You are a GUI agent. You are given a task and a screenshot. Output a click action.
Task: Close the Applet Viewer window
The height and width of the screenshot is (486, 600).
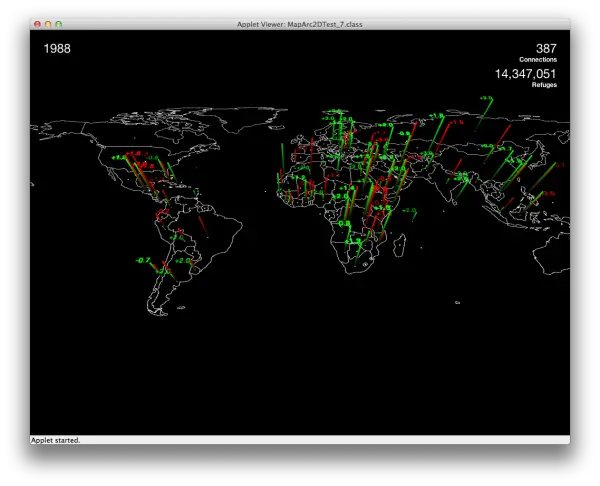pos(37,24)
